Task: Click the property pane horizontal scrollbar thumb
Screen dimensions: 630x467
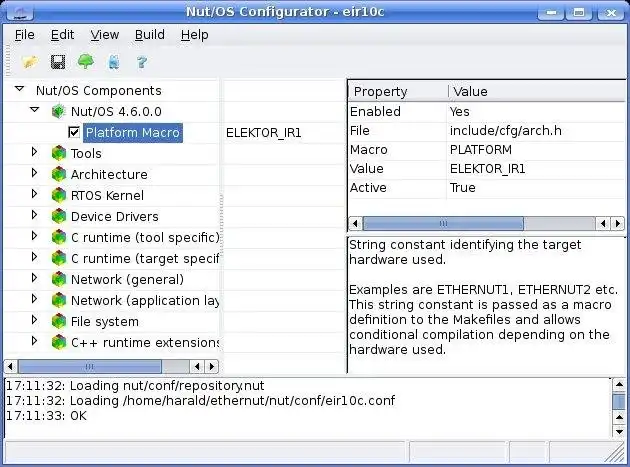Action: point(443,223)
